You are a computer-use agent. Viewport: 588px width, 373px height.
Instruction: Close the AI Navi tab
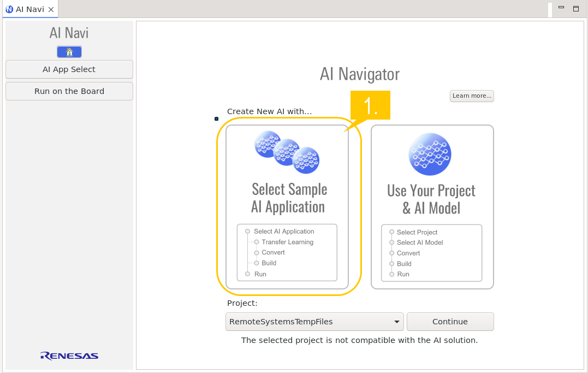[x=51, y=9]
